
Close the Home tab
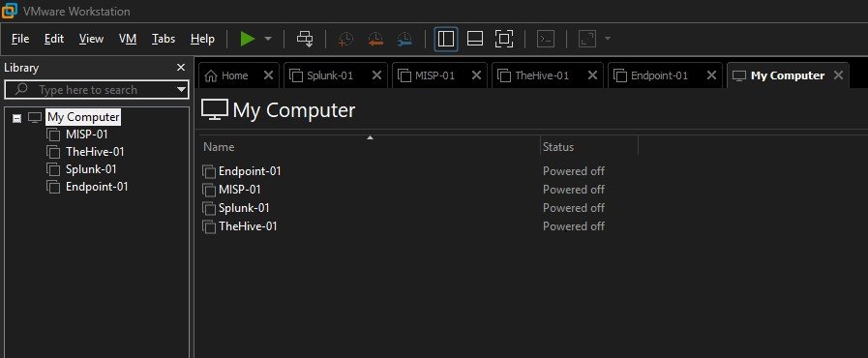[x=268, y=75]
